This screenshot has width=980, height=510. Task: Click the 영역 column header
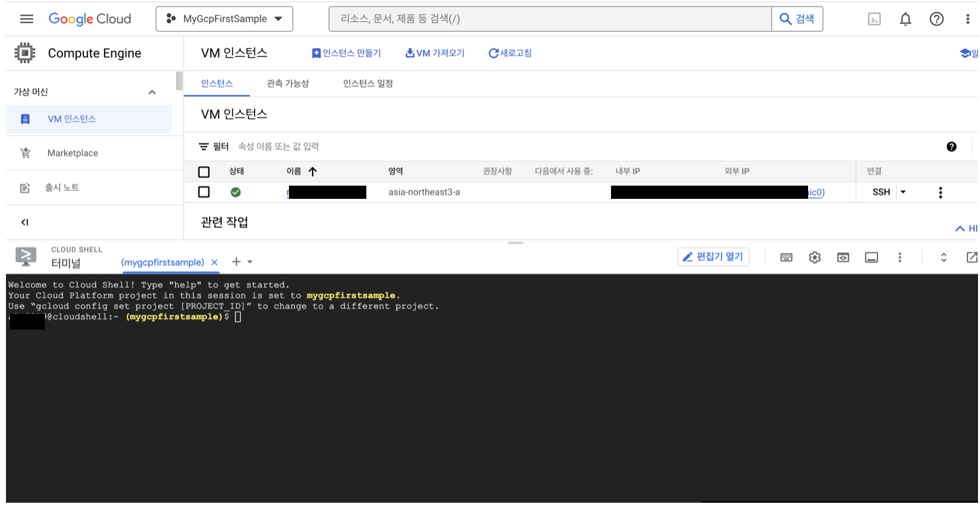tap(395, 171)
